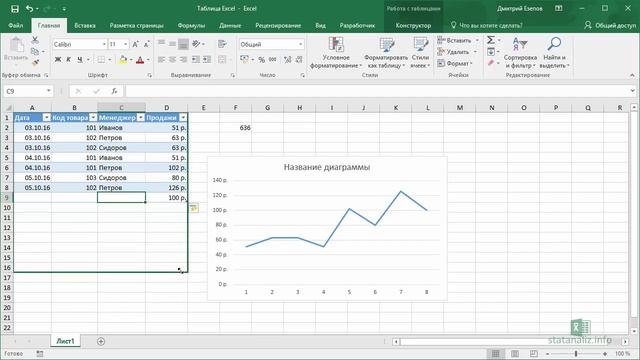Viewport: 640px width, 360px height.
Task: Click the decrease indent icon
Action: click(196, 60)
